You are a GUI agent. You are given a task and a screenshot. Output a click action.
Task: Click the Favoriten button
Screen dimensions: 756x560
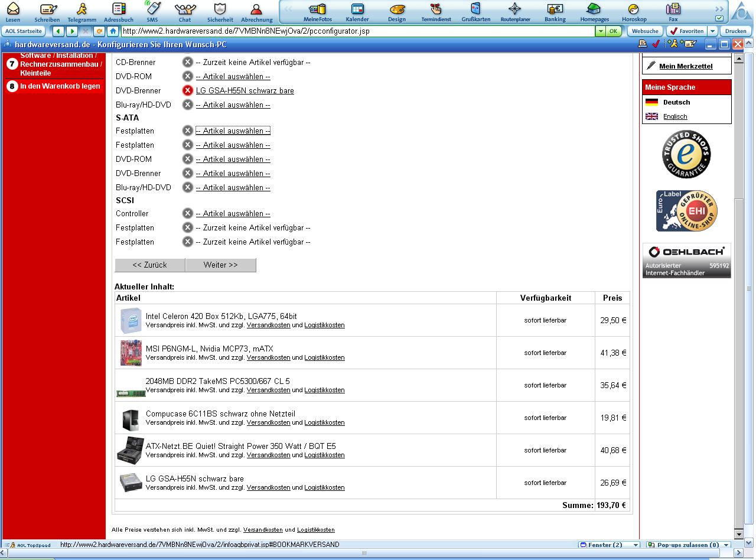(687, 31)
